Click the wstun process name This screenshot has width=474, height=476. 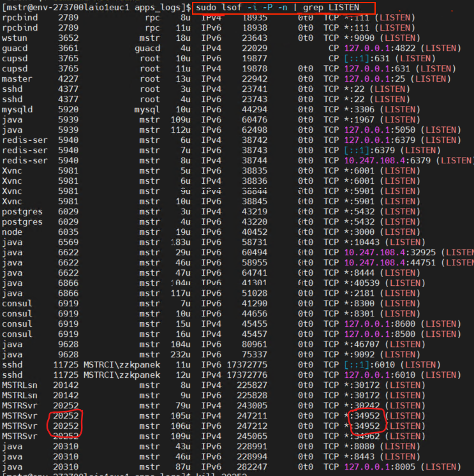(13, 38)
